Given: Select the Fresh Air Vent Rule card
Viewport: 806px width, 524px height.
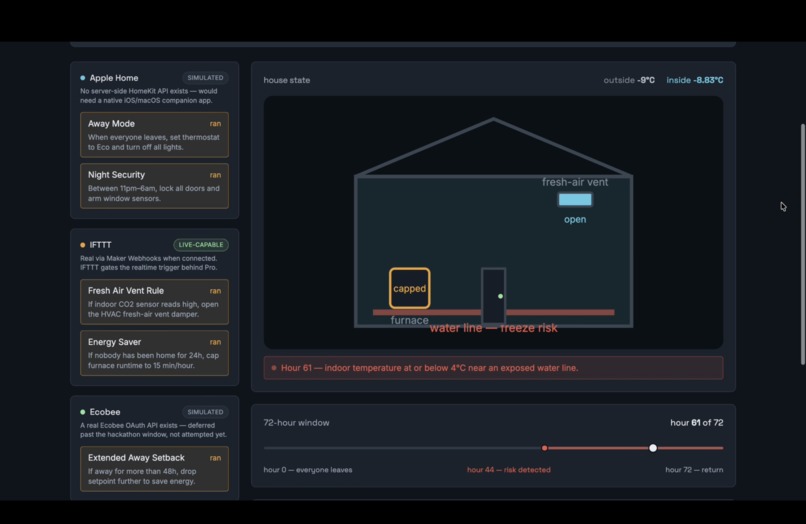Looking at the screenshot, I should pyautogui.click(x=154, y=302).
